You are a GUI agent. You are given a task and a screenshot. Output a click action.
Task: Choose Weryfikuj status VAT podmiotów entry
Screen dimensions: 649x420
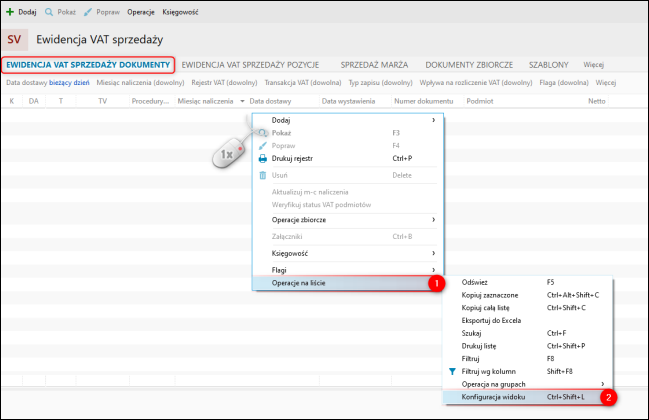[348, 205]
